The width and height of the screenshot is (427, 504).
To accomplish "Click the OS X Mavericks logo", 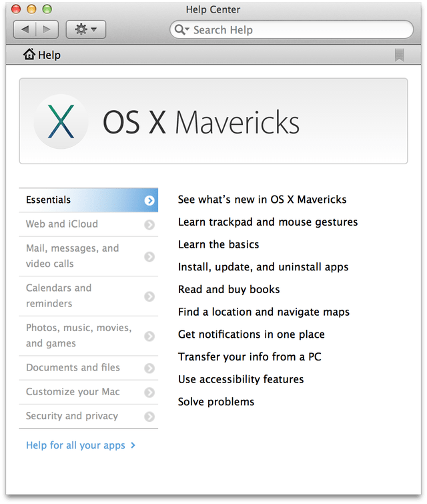I will [x=61, y=121].
